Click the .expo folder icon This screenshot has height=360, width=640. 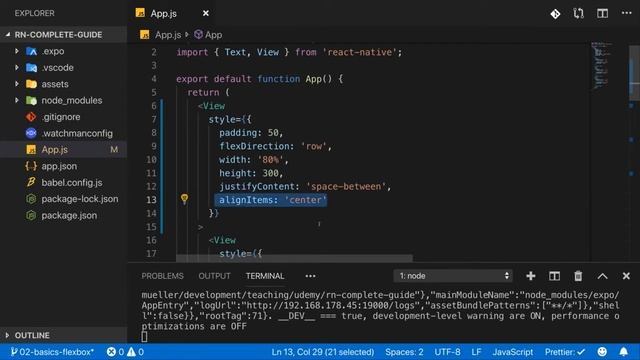(x=31, y=51)
